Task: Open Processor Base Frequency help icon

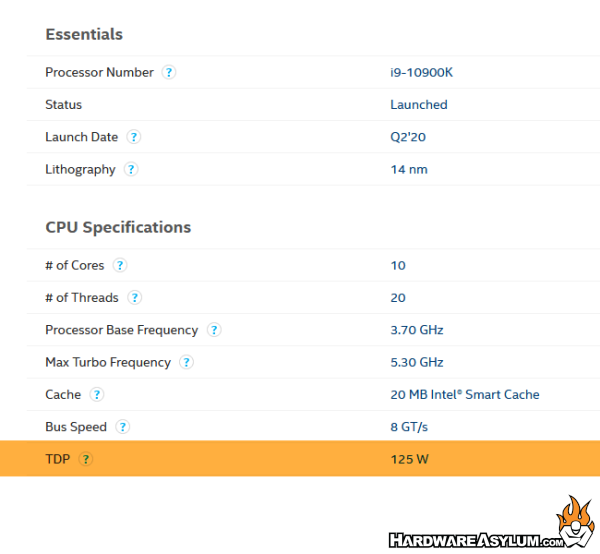Action: tap(213, 330)
